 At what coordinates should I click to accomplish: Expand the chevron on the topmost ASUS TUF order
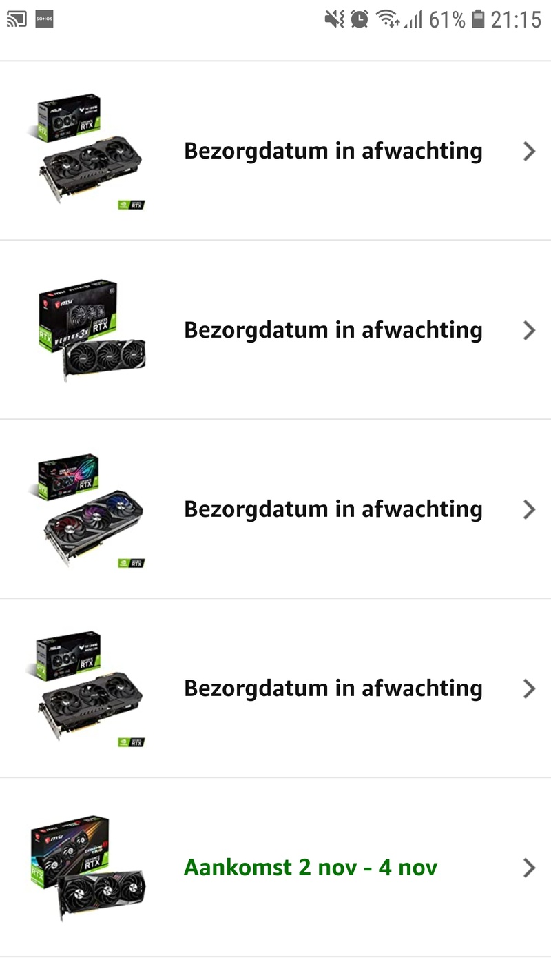point(529,151)
